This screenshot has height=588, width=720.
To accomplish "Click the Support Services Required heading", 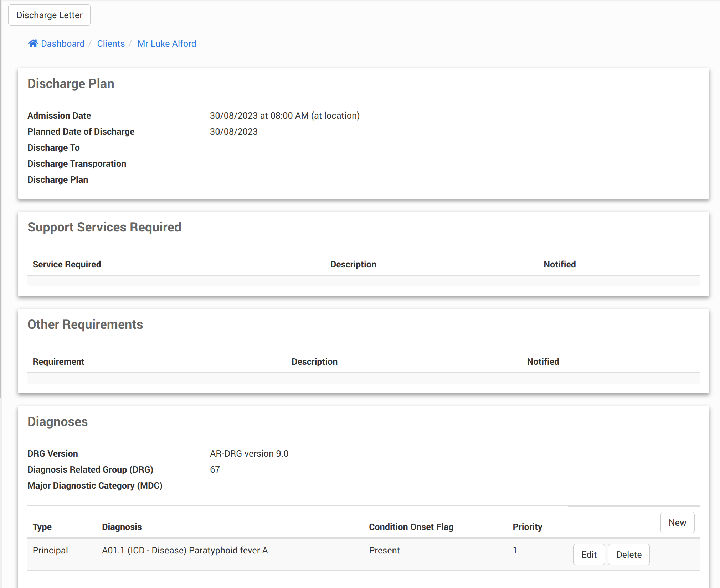I will point(104,227).
